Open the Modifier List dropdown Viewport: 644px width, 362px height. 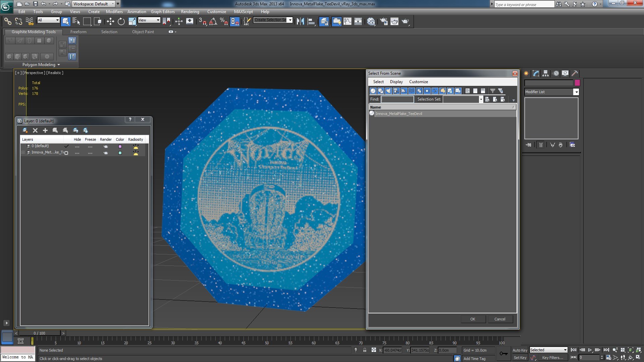(x=552, y=92)
